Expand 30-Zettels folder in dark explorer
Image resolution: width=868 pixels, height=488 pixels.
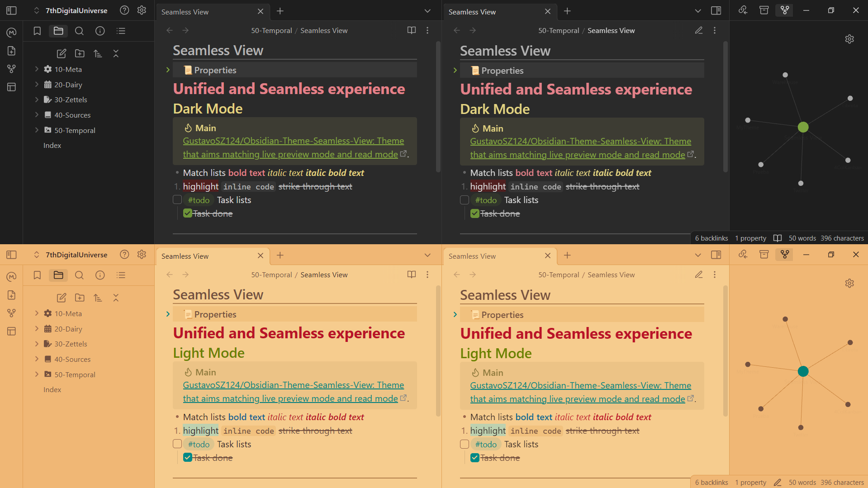(37, 99)
